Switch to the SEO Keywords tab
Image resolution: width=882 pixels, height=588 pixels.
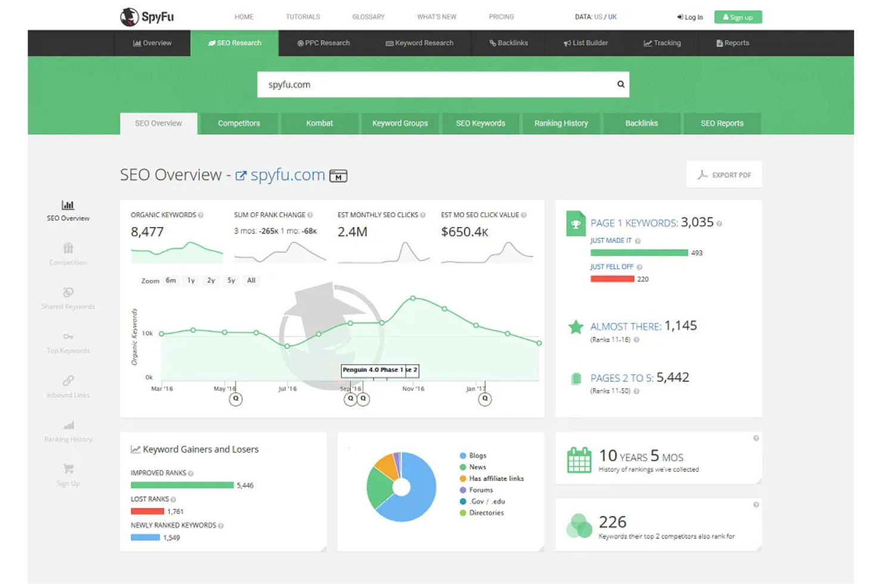pos(480,123)
